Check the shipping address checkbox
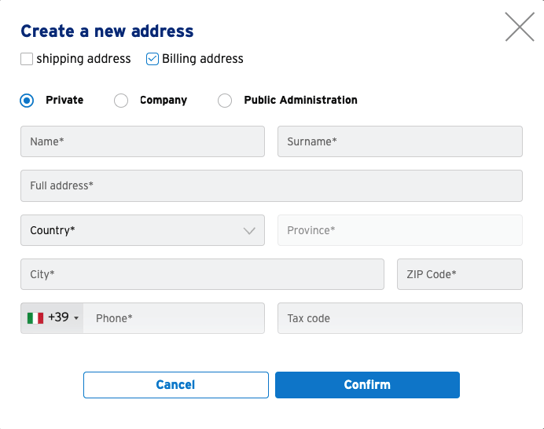Screen dimensions: 544x429 click(x=27, y=59)
